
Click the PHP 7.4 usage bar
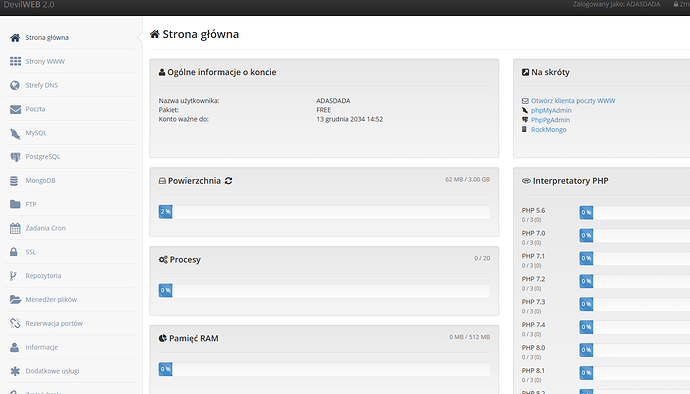pyautogui.click(x=635, y=327)
